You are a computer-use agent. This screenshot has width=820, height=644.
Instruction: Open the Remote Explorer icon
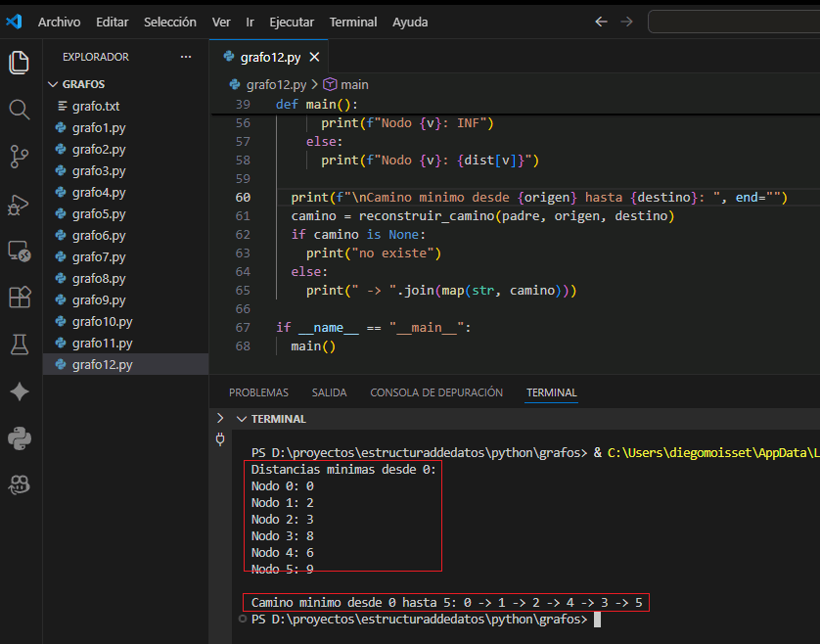19,252
